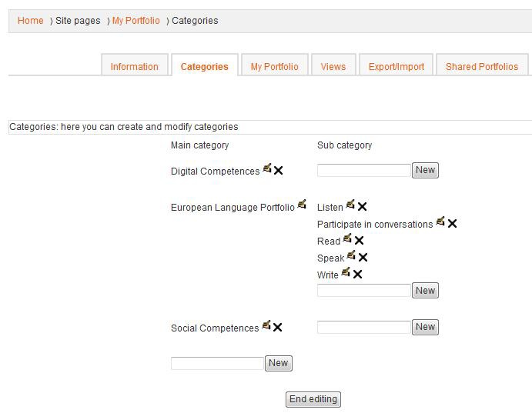Click the 'Categories: here you can create' description text
The width and height of the screenshot is (532, 413).
123,127
